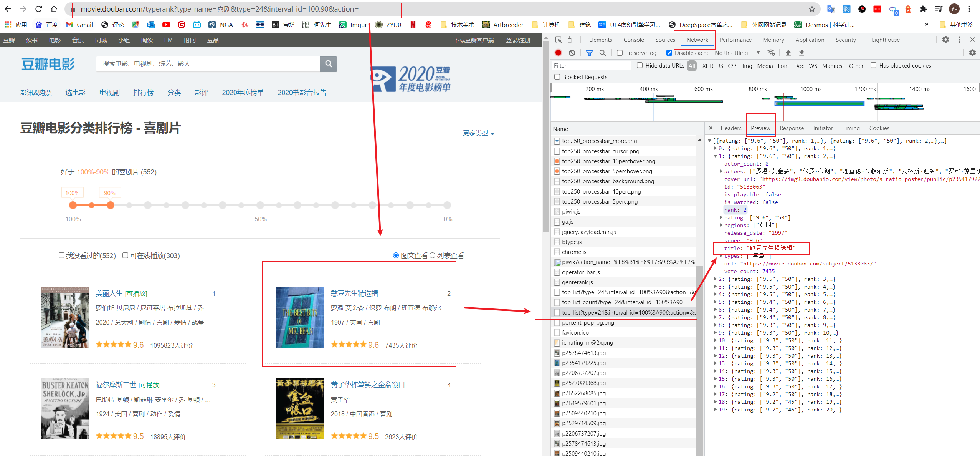Clear the network log
This screenshot has height=456, width=980.
coord(572,53)
